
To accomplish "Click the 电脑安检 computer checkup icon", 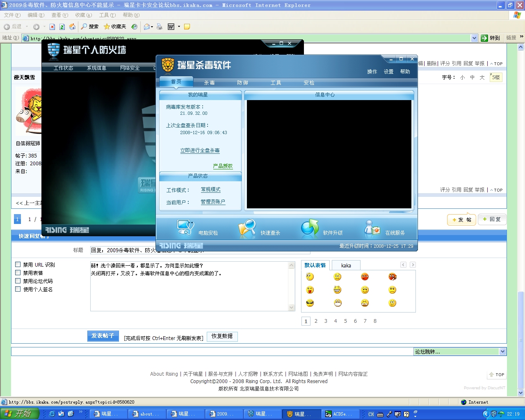I will click(185, 228).
